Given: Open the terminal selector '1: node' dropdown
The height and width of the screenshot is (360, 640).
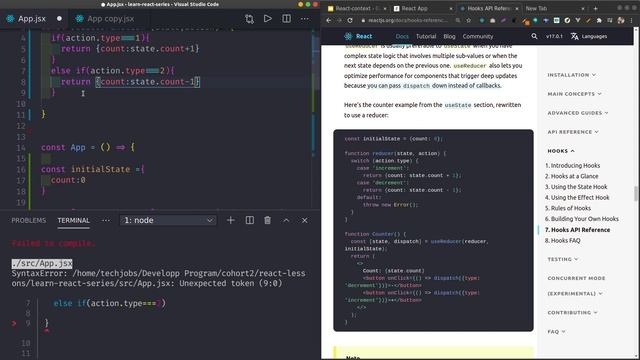Looking at the screenshot, I should 168,220.
